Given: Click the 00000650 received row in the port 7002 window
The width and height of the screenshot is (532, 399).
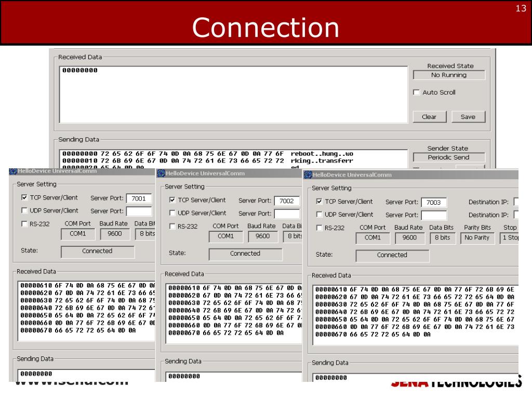Looking at the screenshot, I should point(235,318).
